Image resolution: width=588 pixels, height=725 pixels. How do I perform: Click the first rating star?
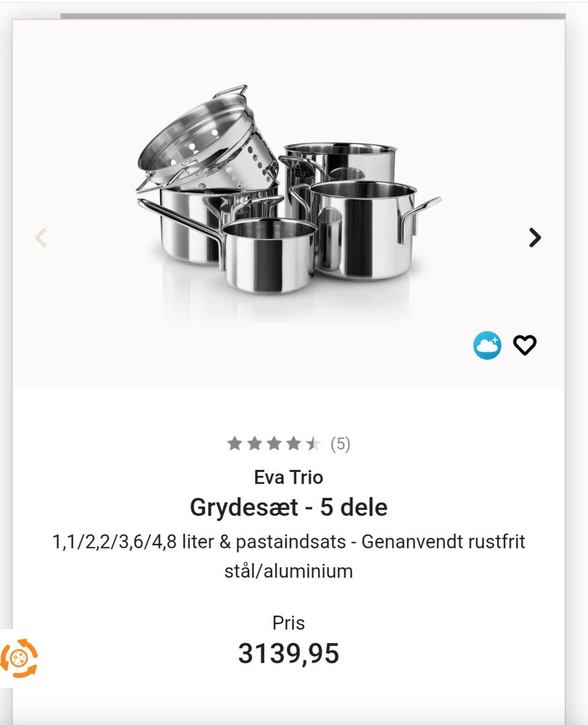pyautogui.click(x=235, y=444)
